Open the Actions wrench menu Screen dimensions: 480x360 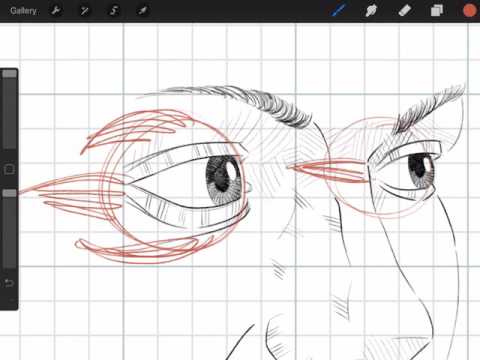coord(56,11)
